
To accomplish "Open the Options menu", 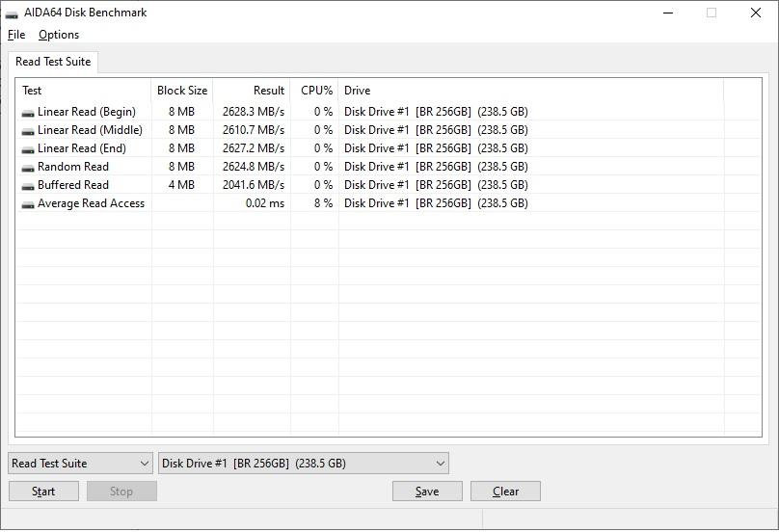I will (59, 35).
